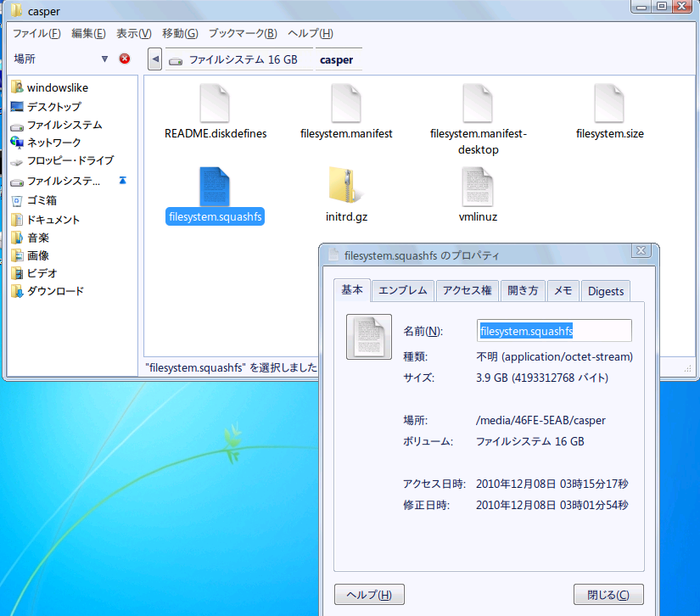Click the 修正日時 timestamp value
Screen dimensions: 700x616
click(552, 506)
